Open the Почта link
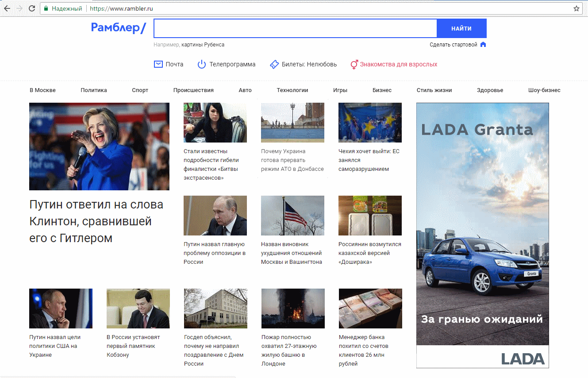Screen dimensions: 588x378 coord(174,64)
